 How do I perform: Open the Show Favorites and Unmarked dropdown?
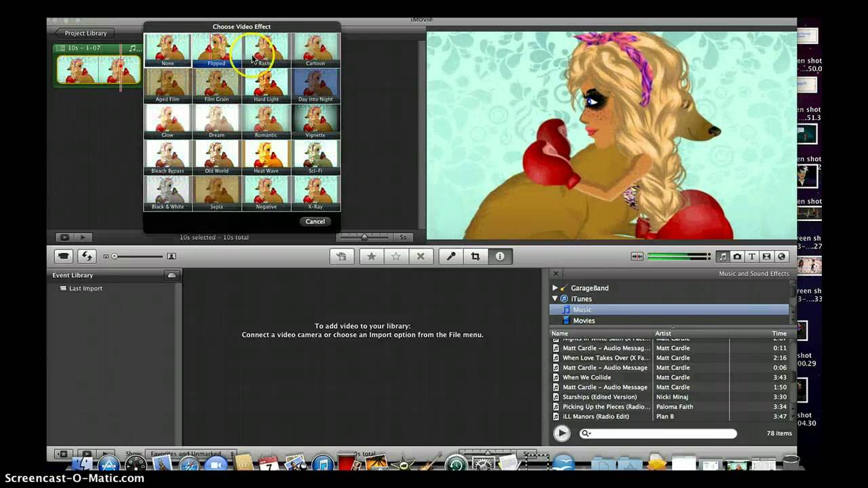click(x=191, y=454)
